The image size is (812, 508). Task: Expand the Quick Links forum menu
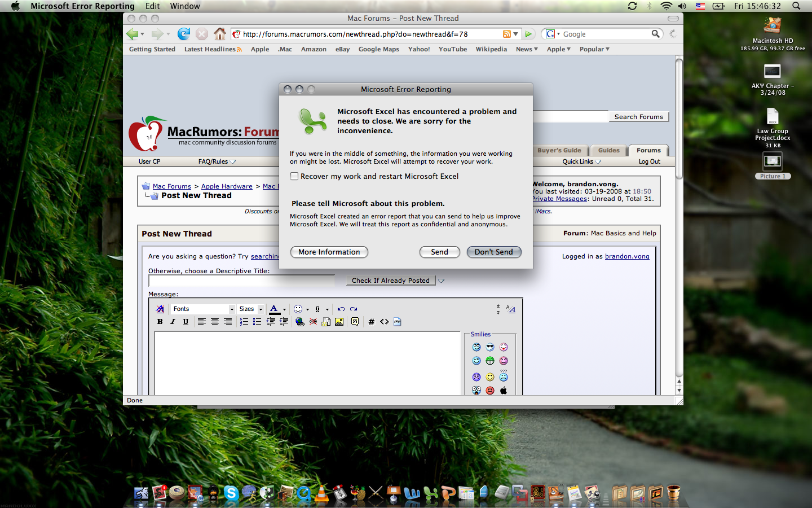pyautogui.click(x=581, y=161)
